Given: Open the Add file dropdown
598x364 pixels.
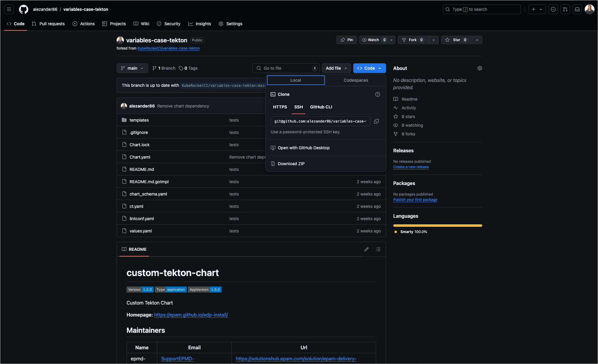Looking at the screenshot, I should coord(336,68).
